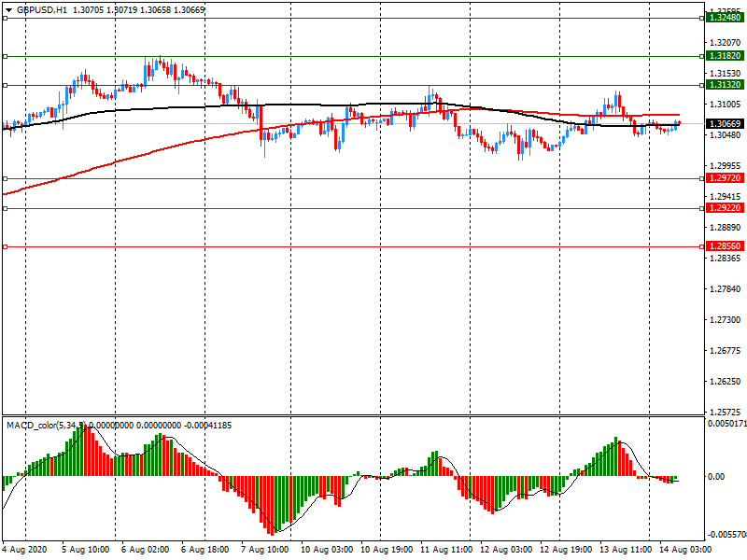Click left handle of the 1.31820 line

(5, 56)
